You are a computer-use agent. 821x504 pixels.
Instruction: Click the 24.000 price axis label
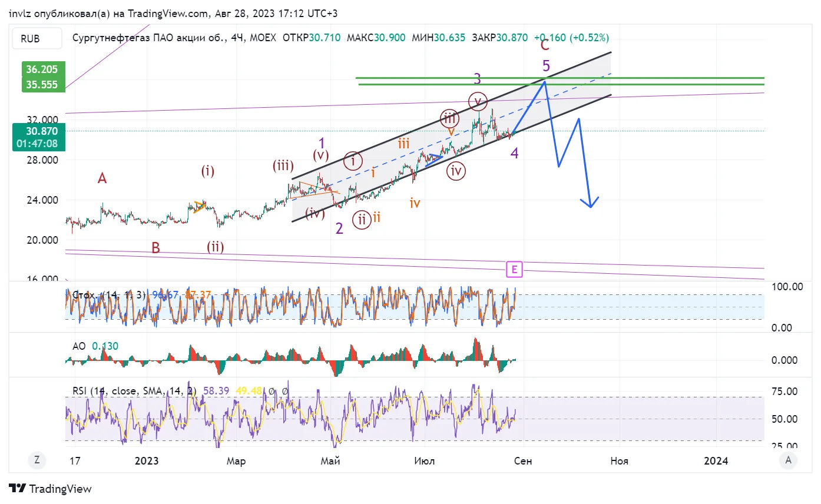click(x=42, y=200)
